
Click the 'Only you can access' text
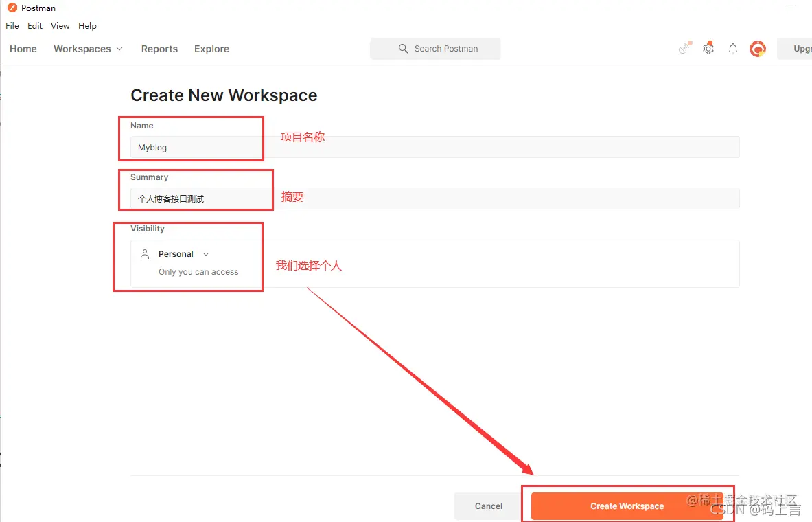pyautogui.click(x=198, y=271)
